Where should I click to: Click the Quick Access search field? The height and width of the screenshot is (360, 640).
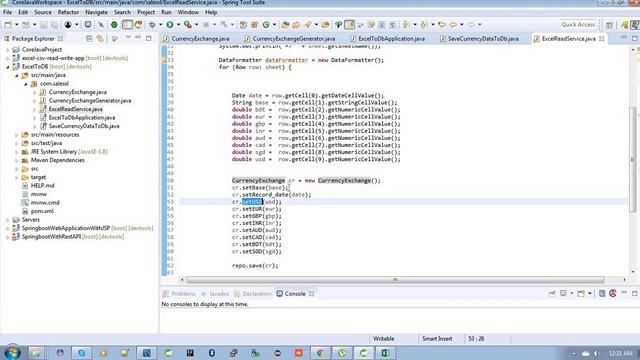click(x=578, y=24)
